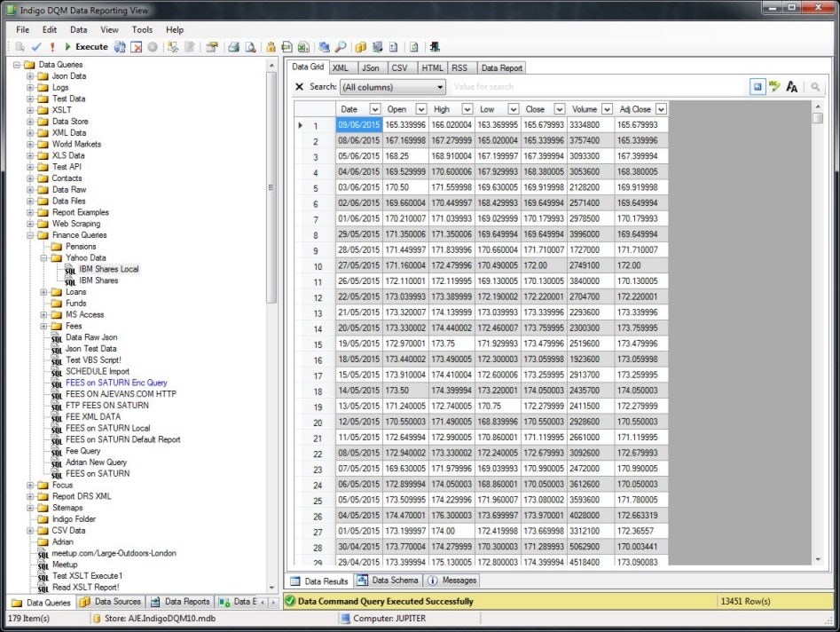Toggle the checkmark validation icon on the toolbar

click(35, 46)
